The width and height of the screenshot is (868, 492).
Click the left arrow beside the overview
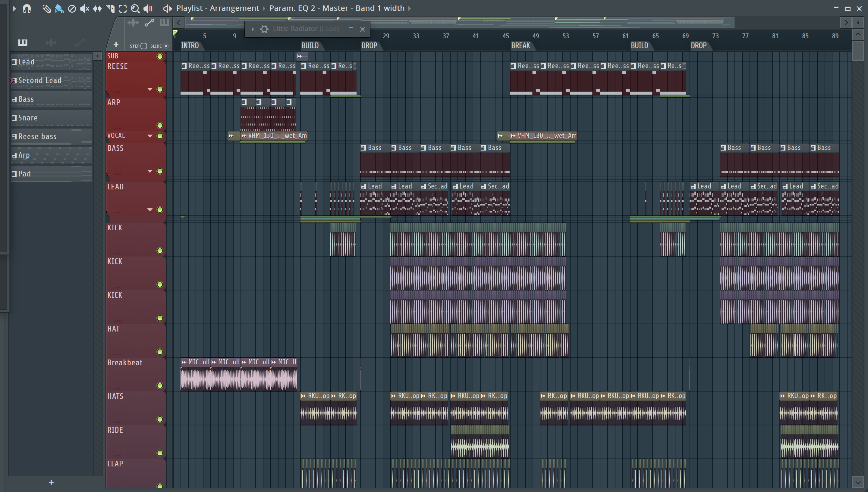tap(178, 23)
